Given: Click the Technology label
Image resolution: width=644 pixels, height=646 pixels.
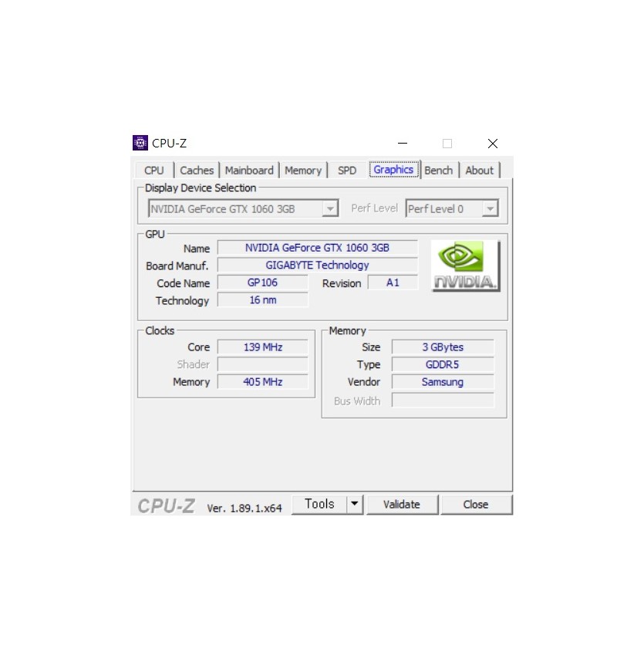Looking at the screenshot, I should point(183,301).
